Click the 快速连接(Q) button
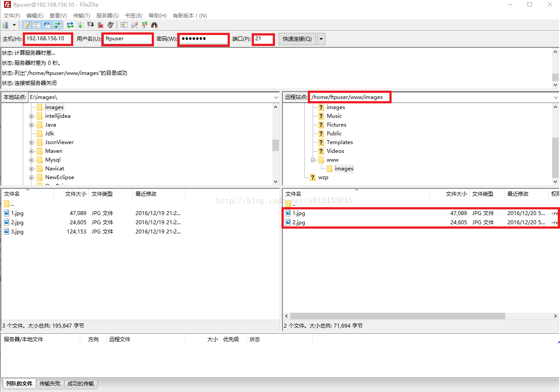Image resolution: width=560 pixels, height=392 pixels. 297,39
